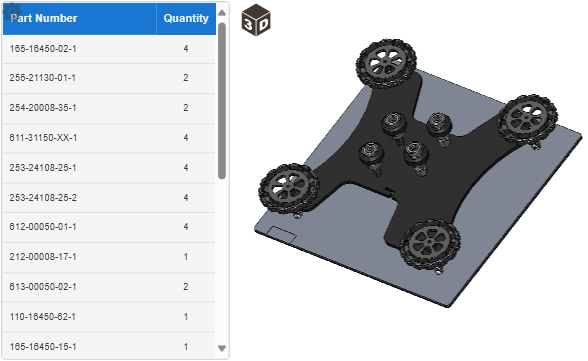Viewport: 588px width, 361px height.
Task: Click the parts list scroll down arrow
Action: (x=222, y=348)
